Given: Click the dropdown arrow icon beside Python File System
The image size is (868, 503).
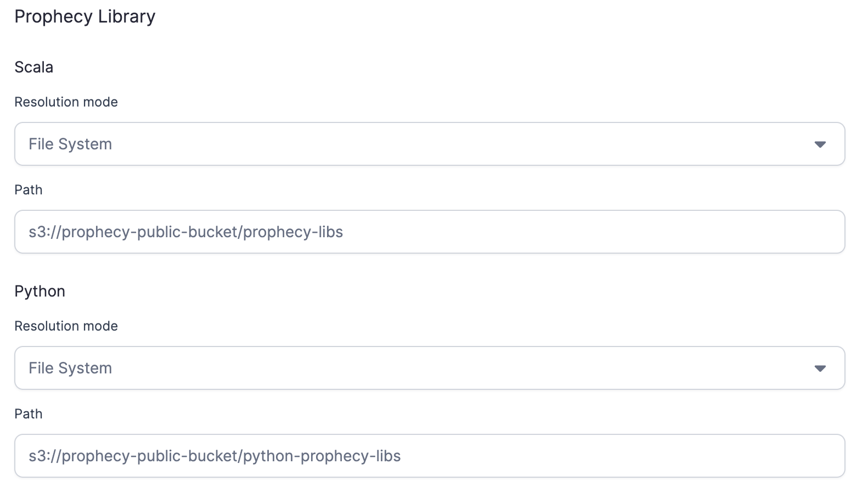Looking at the screenshot, I should coord(820,368).
